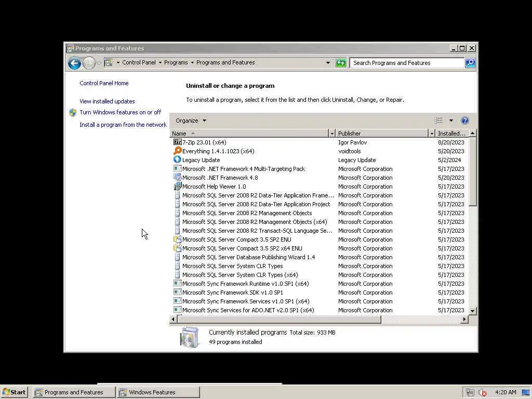Open the Organize menu
The height and width of the screenshot is (399, 532).
tap(191, 121)
